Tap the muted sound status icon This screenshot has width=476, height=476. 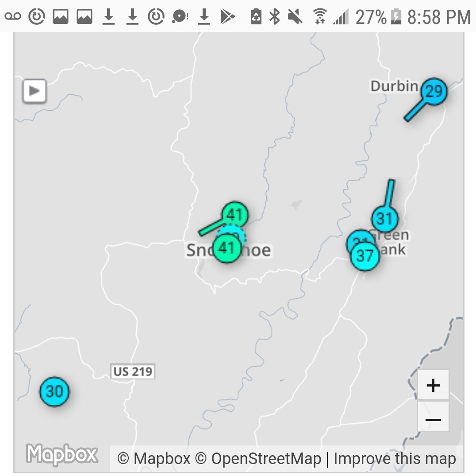(x=295, y=17)
